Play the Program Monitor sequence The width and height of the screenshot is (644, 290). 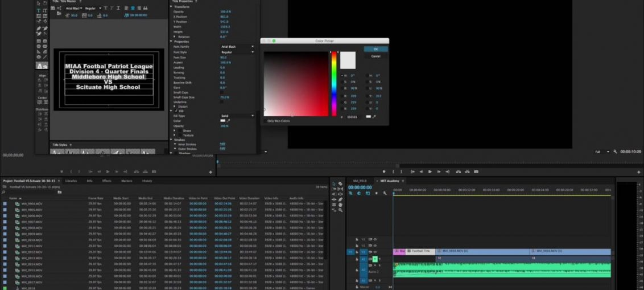point(430,171)
